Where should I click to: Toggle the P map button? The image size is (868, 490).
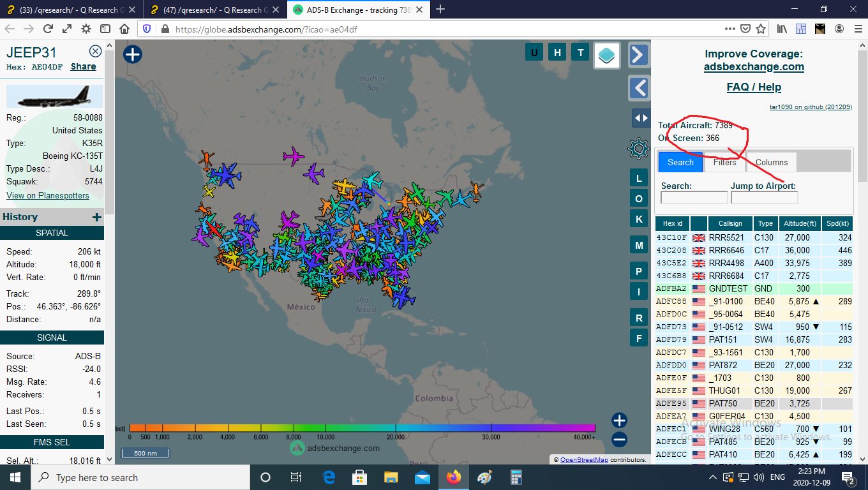(x=639, y=271)
